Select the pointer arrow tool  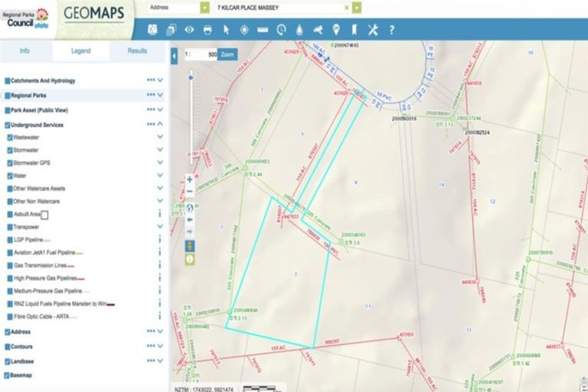[226, 30]
